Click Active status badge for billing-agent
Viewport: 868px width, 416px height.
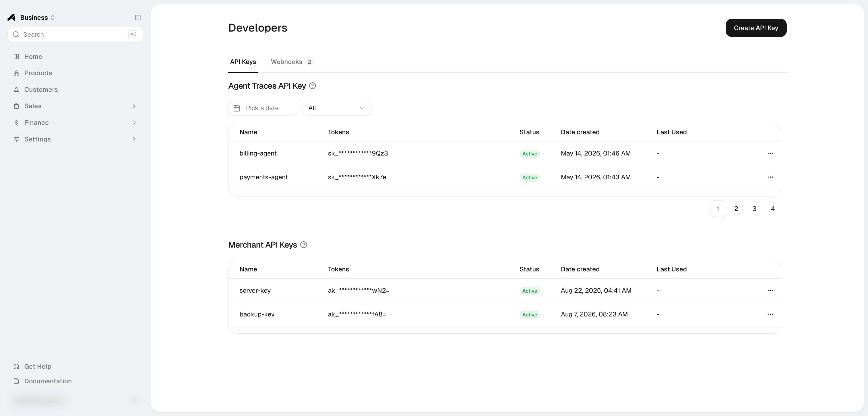click(x=529, y=153)
